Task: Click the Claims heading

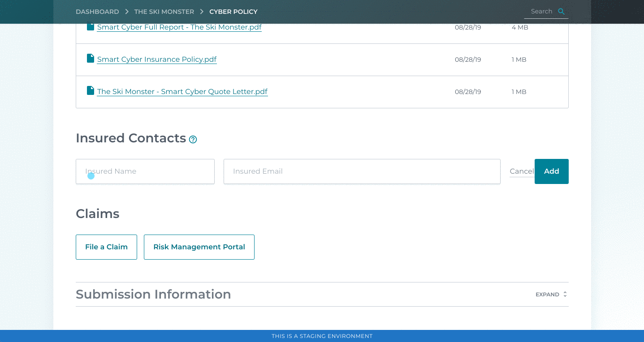Action: [x=98, y=214]
